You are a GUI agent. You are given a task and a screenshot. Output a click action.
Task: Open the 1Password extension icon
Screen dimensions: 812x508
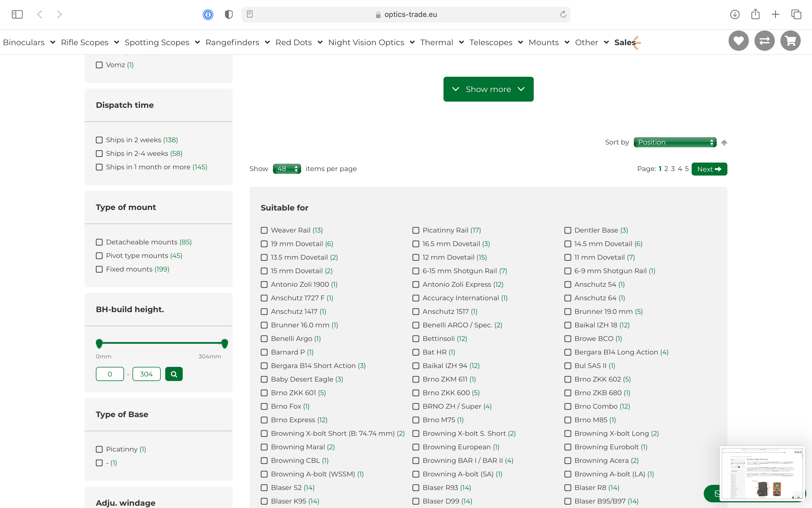click(x=208, y=14)
